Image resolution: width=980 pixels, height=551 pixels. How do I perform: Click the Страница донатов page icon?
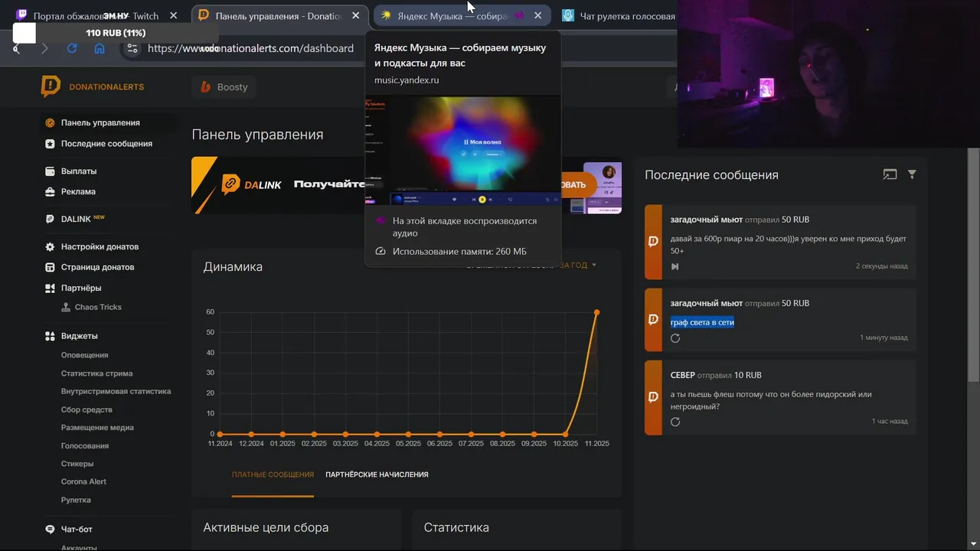click(50, 267)
